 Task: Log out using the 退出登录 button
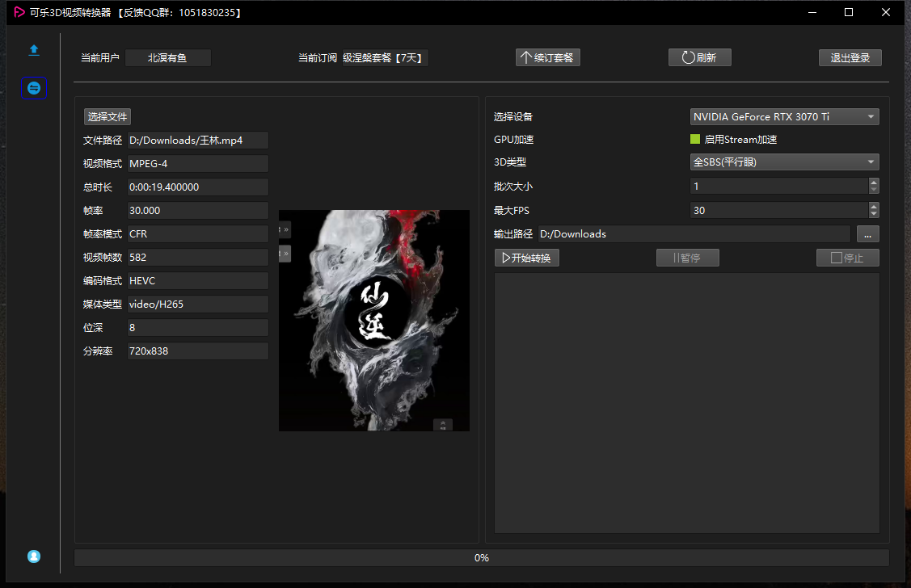pos(850,57)
